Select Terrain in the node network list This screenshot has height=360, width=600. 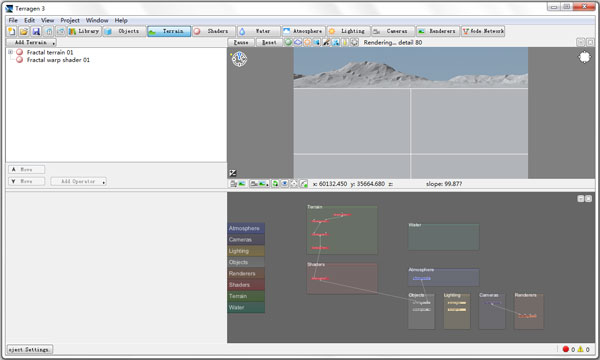point(246,296)
